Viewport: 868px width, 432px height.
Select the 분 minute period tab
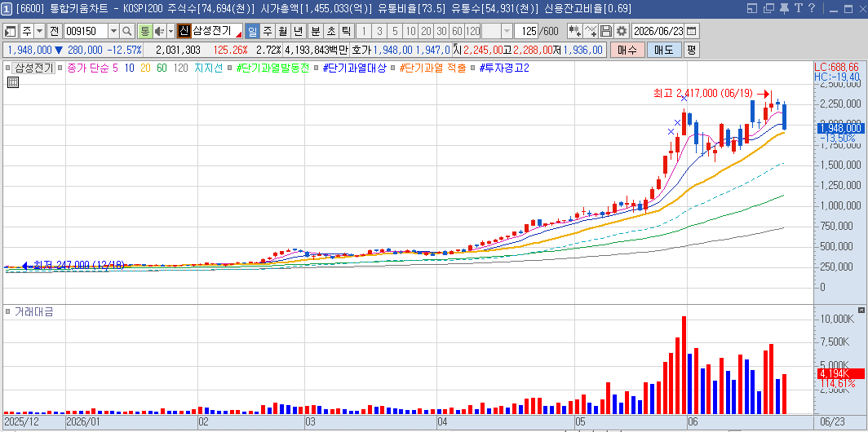(315, 31)
